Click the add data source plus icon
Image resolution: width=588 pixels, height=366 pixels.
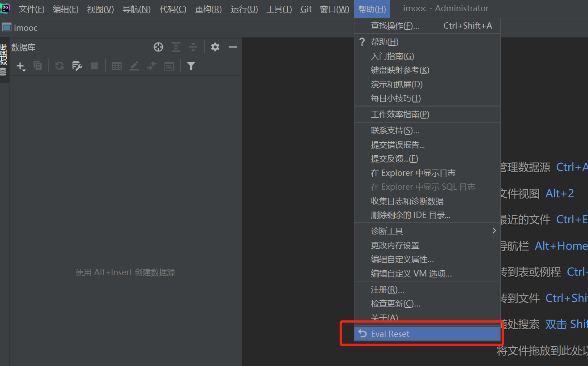coord(21,66)
